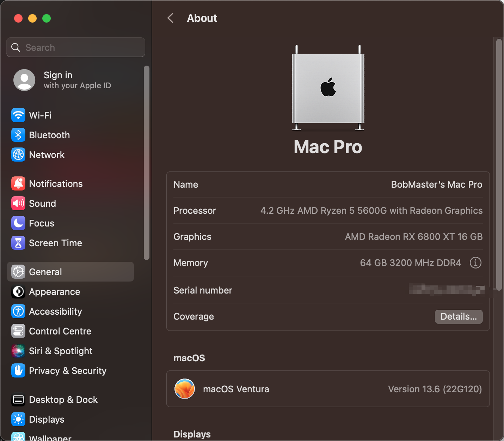Click the Network globe icon
The height and width of the screenshot is (441, 504).
pos(18,155)
